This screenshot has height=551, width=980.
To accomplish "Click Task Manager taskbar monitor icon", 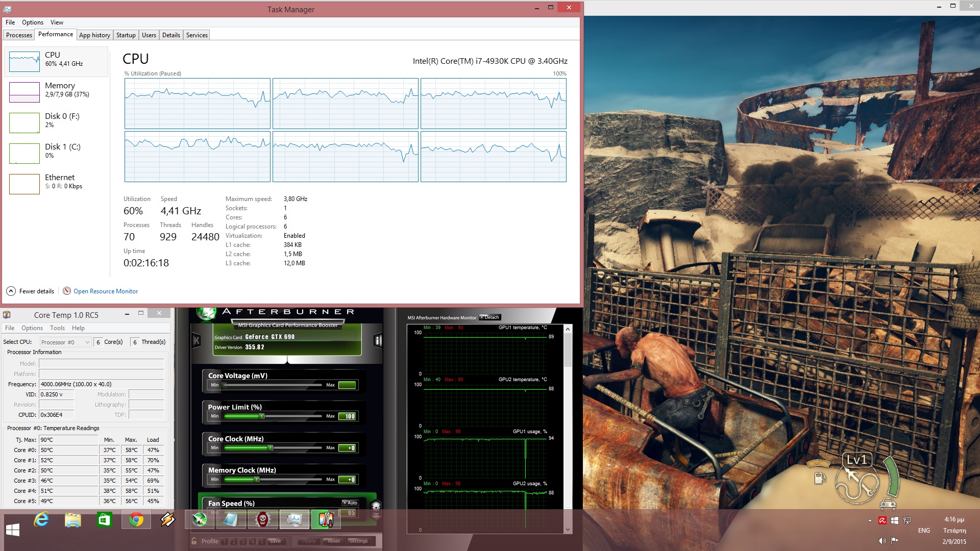I will click(295, 520).
